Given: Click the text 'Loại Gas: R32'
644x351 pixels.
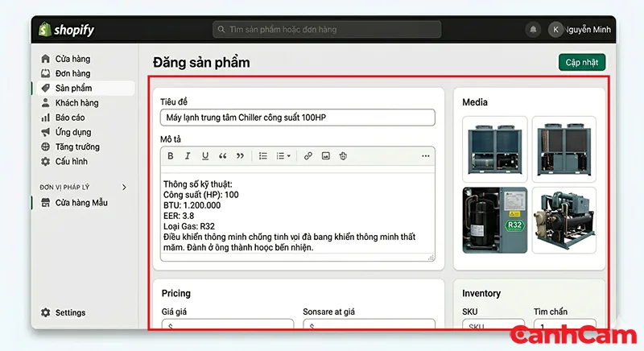Looking at the screenshot, I should click(x=189, y=226).
